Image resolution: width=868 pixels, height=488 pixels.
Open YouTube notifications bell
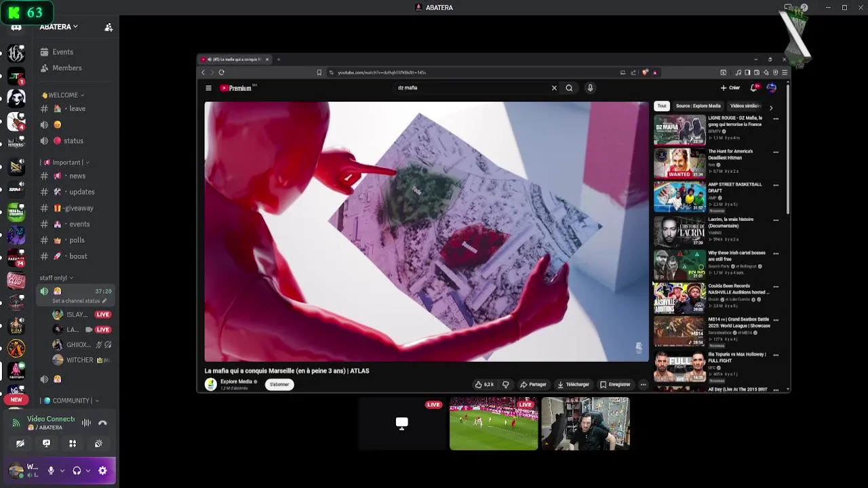point(755,87)
